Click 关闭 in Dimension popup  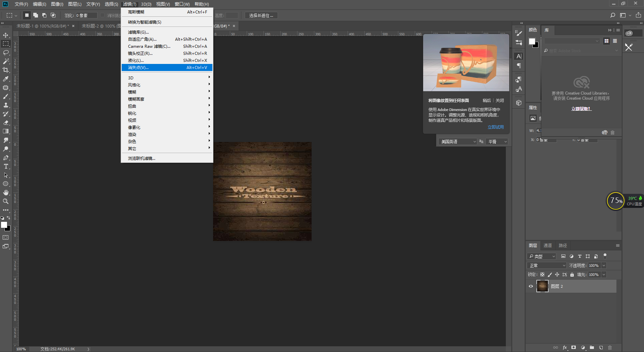(500, 100)
